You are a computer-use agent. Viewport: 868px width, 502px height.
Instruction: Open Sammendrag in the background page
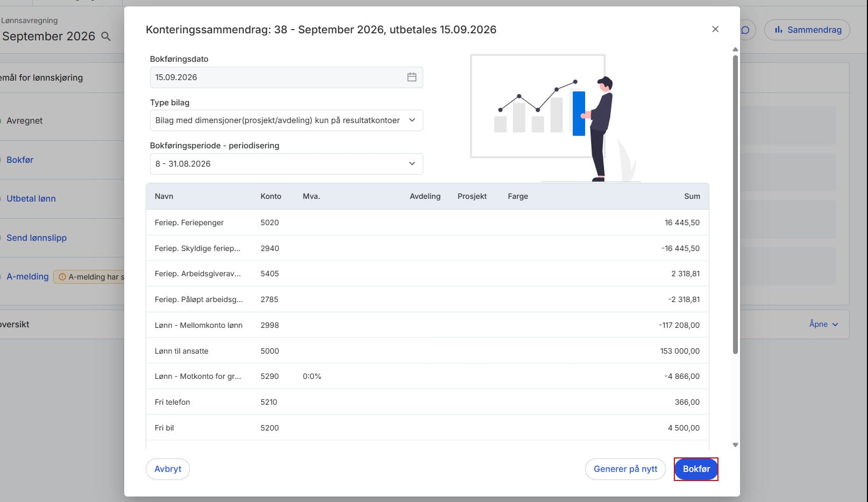(x=807, y=30)
